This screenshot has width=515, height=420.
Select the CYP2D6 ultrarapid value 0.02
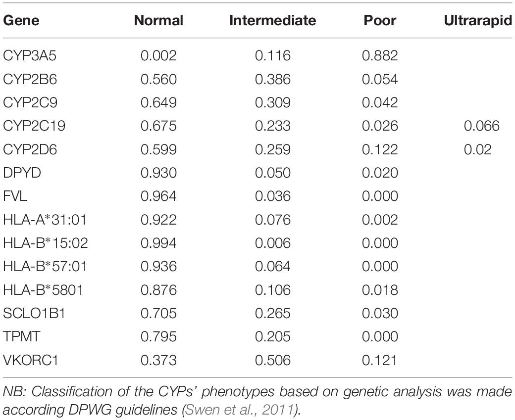[x=477, y=149]
